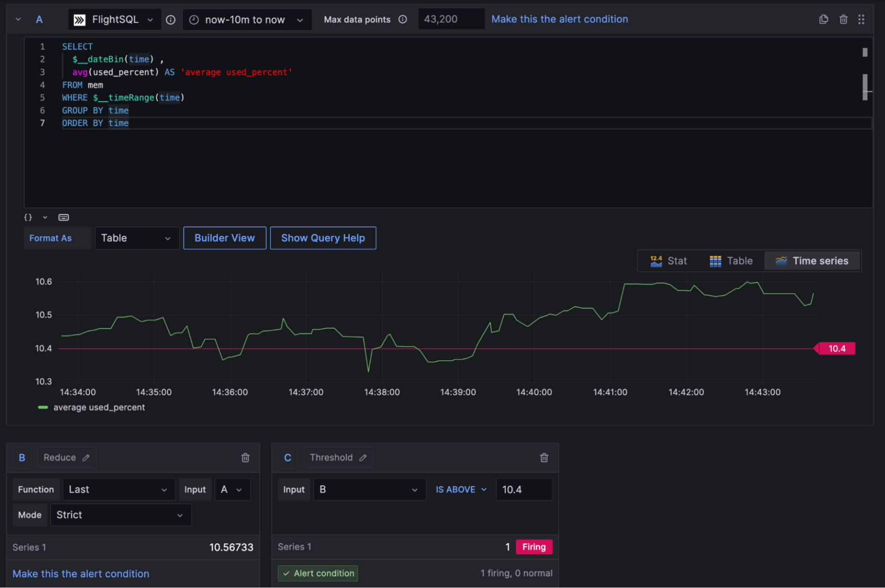Open the Format As Table dropdown

tap(136, 238)
